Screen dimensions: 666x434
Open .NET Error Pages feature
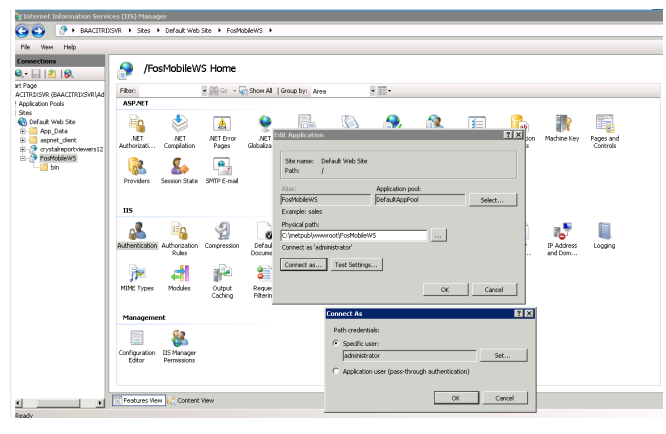(222, 131)
